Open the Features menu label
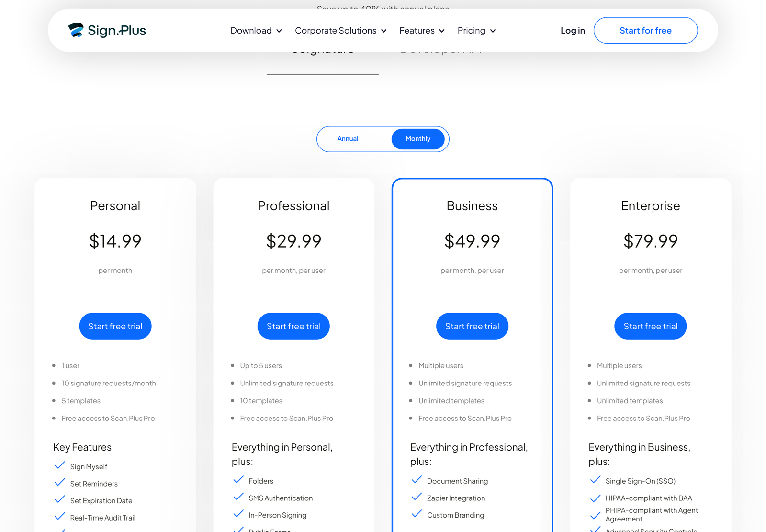This screenshot has height=532, width=766. tap(417, 31)
